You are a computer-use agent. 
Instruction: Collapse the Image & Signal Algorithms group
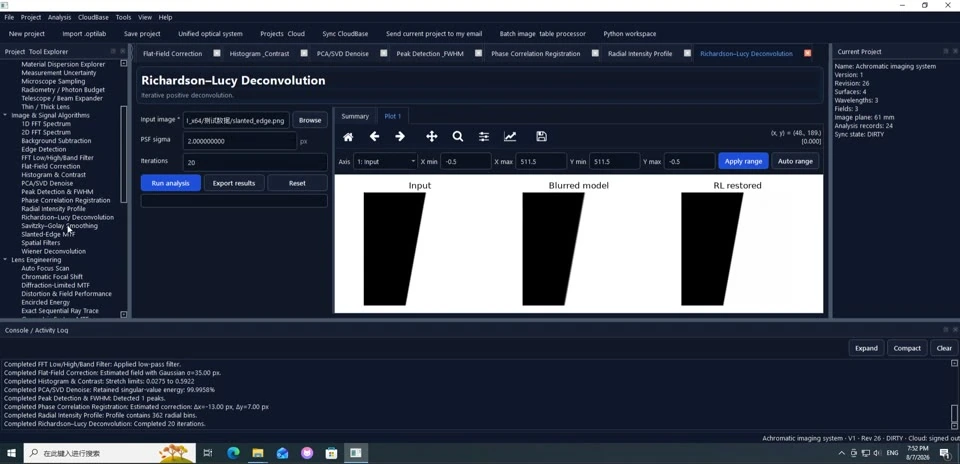6,115
